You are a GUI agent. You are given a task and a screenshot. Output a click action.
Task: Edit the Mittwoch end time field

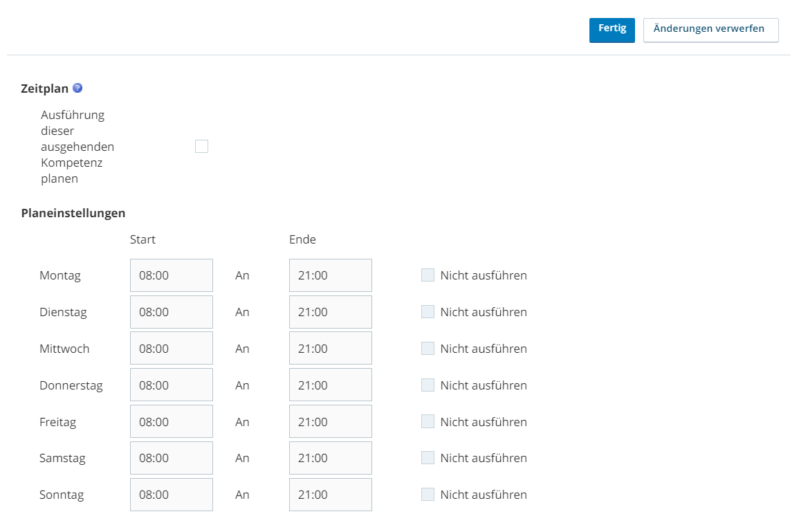pyautogui.click(x=331, y=349)
